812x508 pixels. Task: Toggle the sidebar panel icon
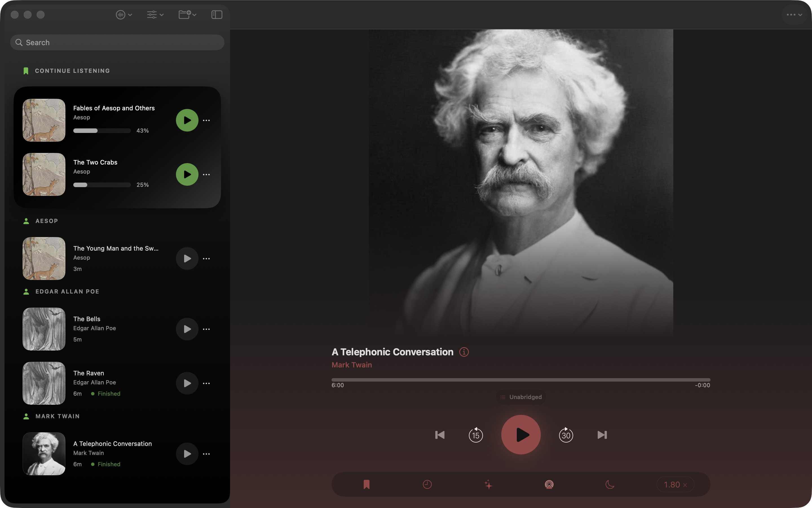click(x=217, y=15)
